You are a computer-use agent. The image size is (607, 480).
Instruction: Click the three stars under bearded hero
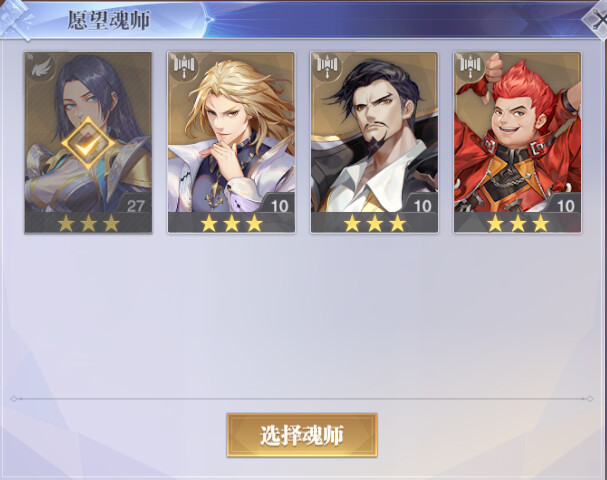coord(375,223)
